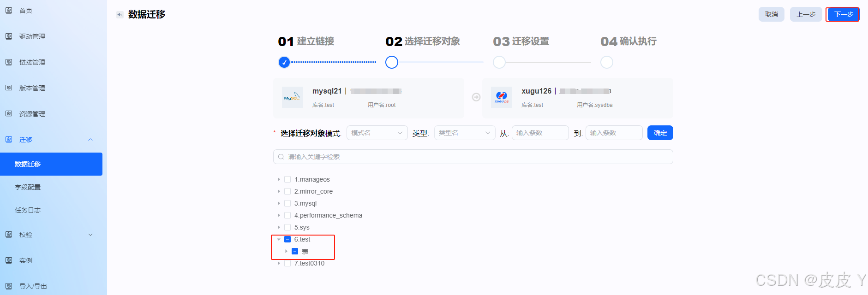
Task: Open 首页 in the sidebar
Action: 26,11
